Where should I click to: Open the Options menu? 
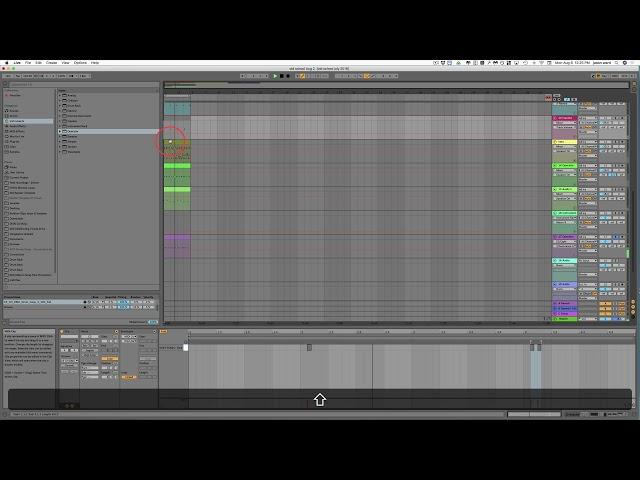pos(80,63)
